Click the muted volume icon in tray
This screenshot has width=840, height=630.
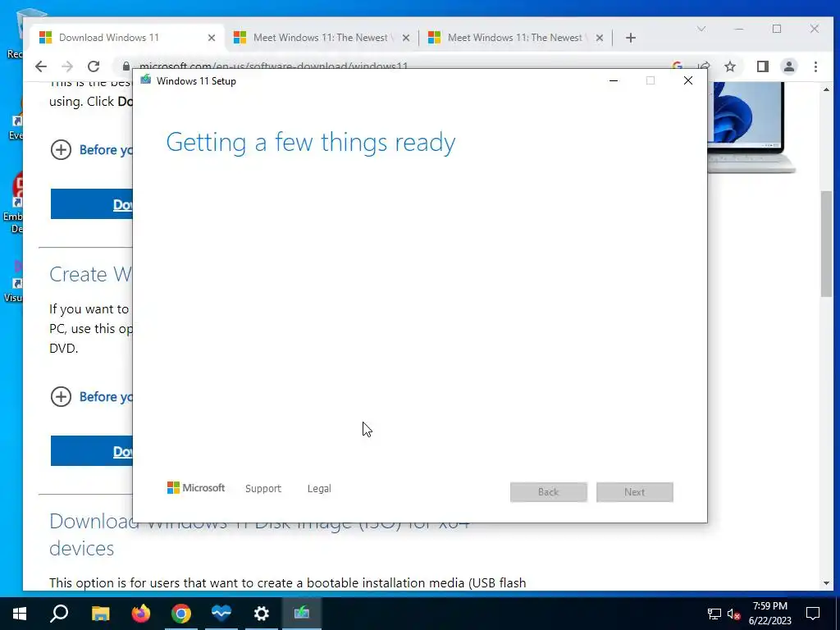tap(733, 614)
